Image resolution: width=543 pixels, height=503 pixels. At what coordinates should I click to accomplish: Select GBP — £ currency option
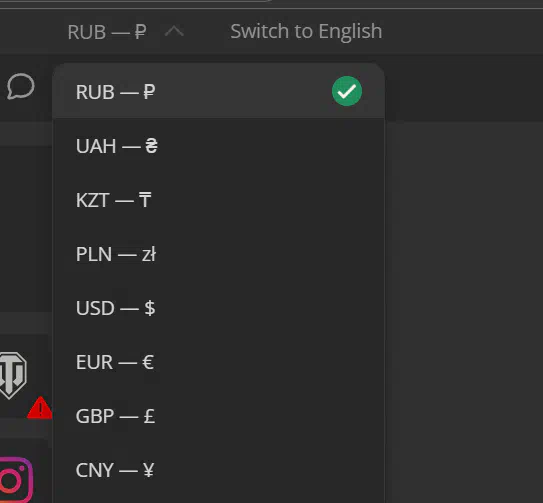point(219,416)
